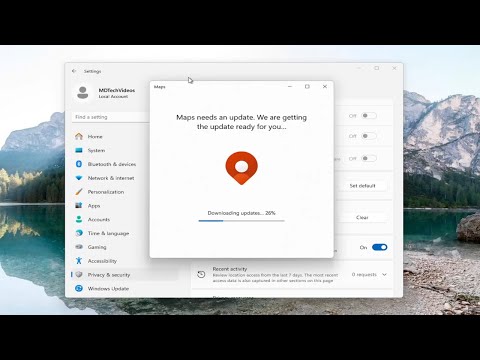
Task: Click the Personalization brush icon
Action: 79,192
